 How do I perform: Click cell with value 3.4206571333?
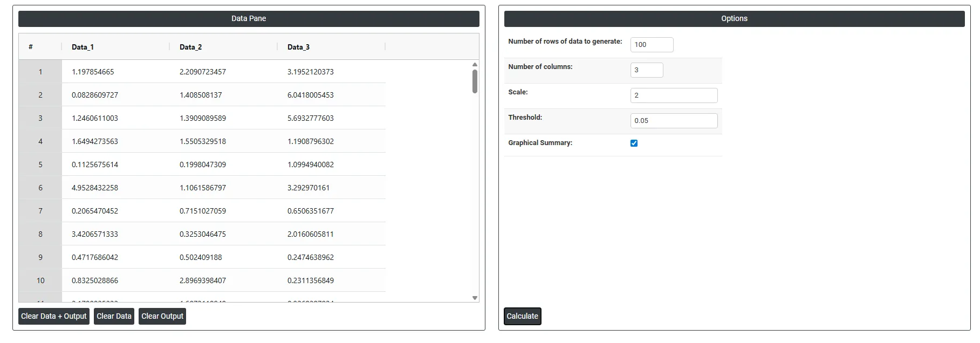[116, 234]
